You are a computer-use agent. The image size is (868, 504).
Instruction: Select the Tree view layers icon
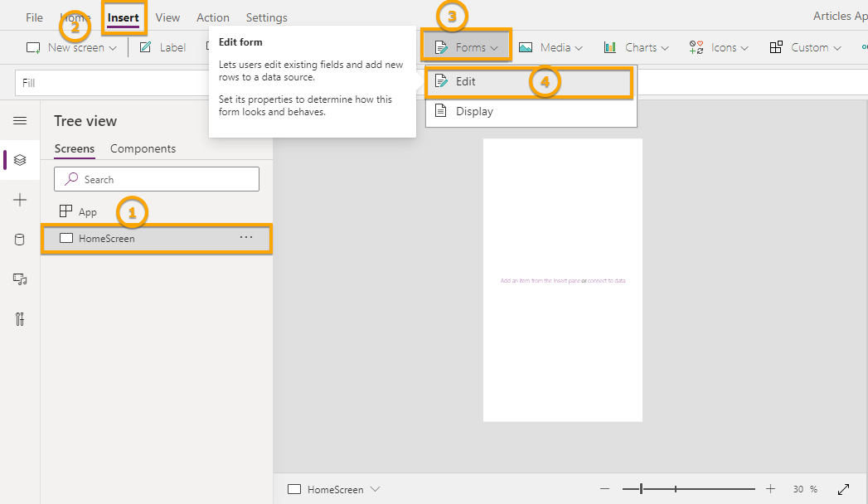pos(20,160)
